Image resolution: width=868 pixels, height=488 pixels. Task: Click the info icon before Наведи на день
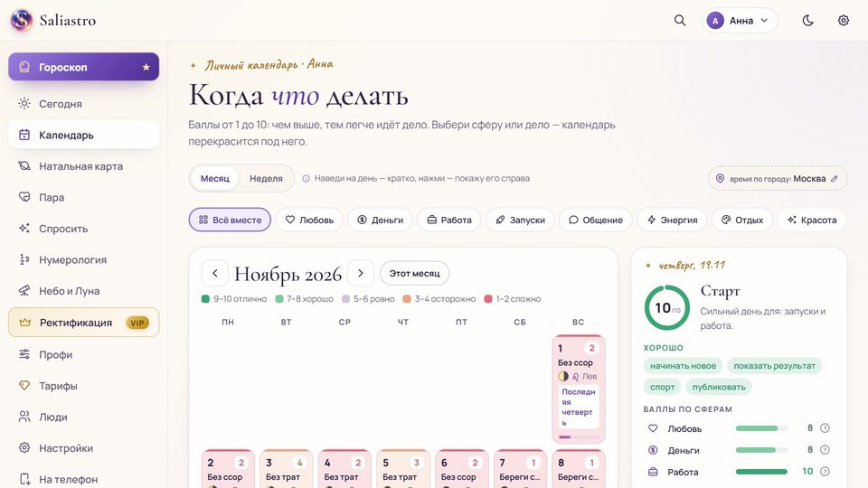coord(307,179)
